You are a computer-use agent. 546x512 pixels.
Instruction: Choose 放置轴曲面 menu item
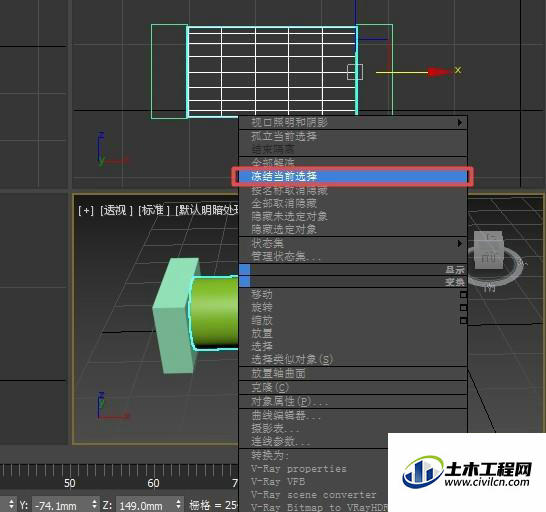[x=353, y=373]
